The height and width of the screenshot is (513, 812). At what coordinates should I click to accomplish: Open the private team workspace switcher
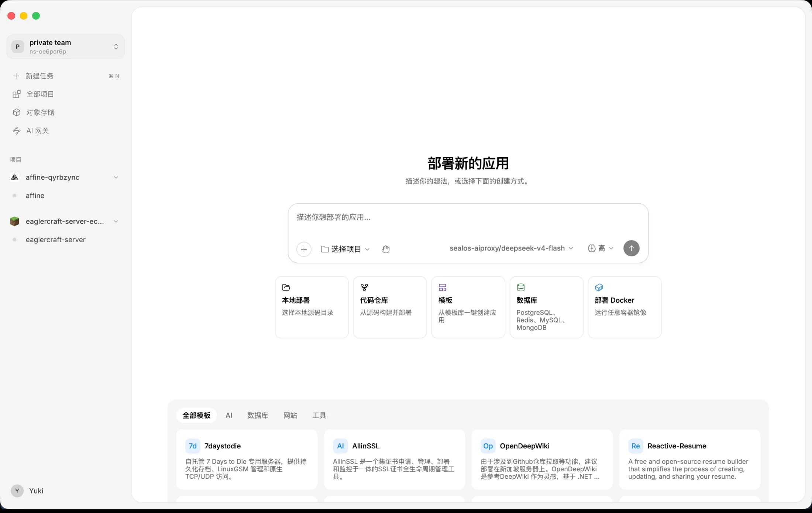[x=65, y=47]
